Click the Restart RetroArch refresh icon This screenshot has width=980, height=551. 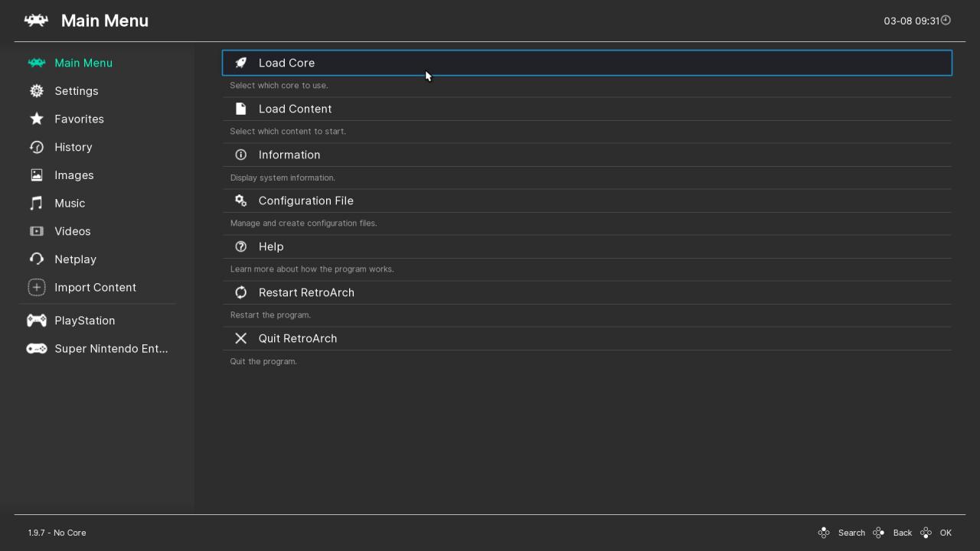(x=240, y=292)
